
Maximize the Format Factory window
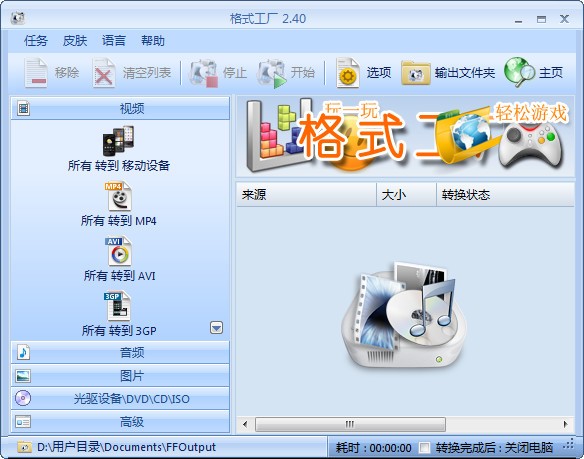point(542,19)
